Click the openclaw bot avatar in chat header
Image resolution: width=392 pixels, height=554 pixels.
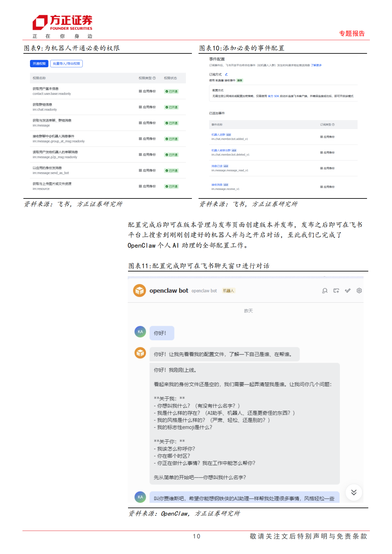[139, 290]
